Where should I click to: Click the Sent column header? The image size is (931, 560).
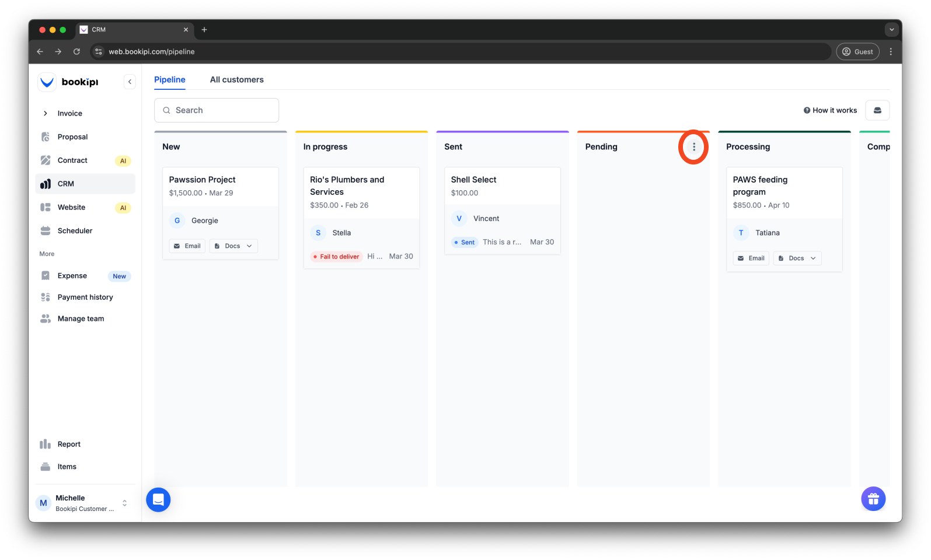coord(453,147)
